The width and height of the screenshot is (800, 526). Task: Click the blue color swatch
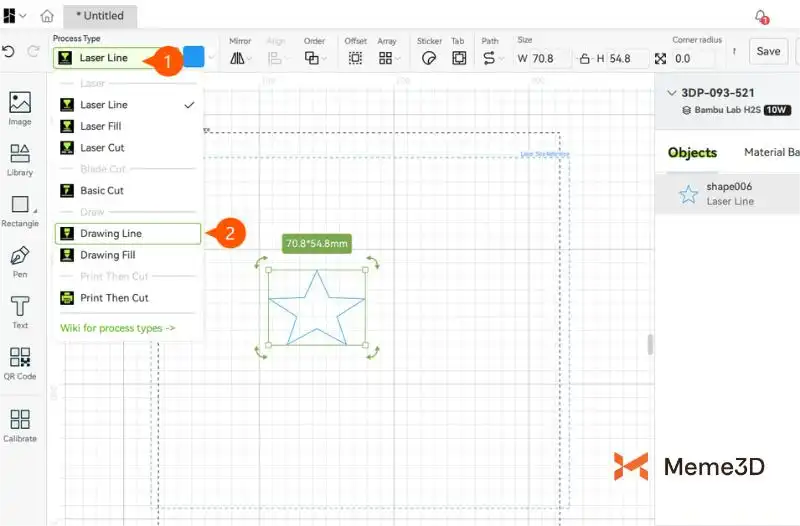pyautogui.click(x=194, y=57)
